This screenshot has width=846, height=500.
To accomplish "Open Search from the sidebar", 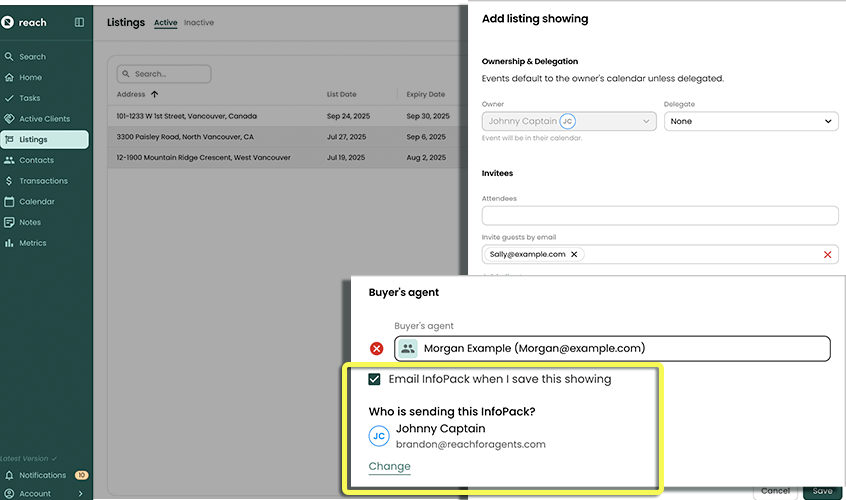I will (x=32, y=57).
